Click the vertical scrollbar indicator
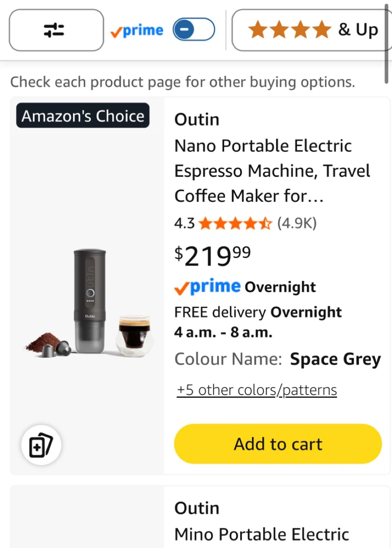Screen dimensions: 392x548 click(x=386, y=44)
